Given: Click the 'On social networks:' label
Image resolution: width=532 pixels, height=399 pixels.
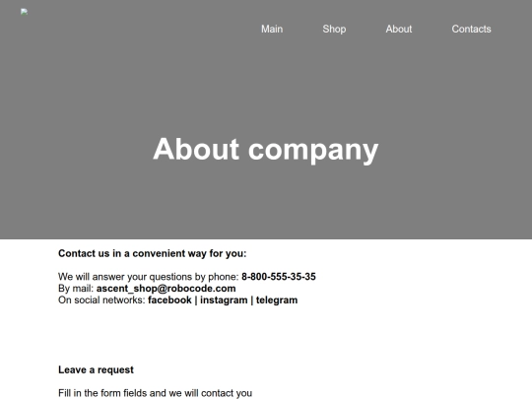Looking at the screenshot, I should [x=101, y=299].
